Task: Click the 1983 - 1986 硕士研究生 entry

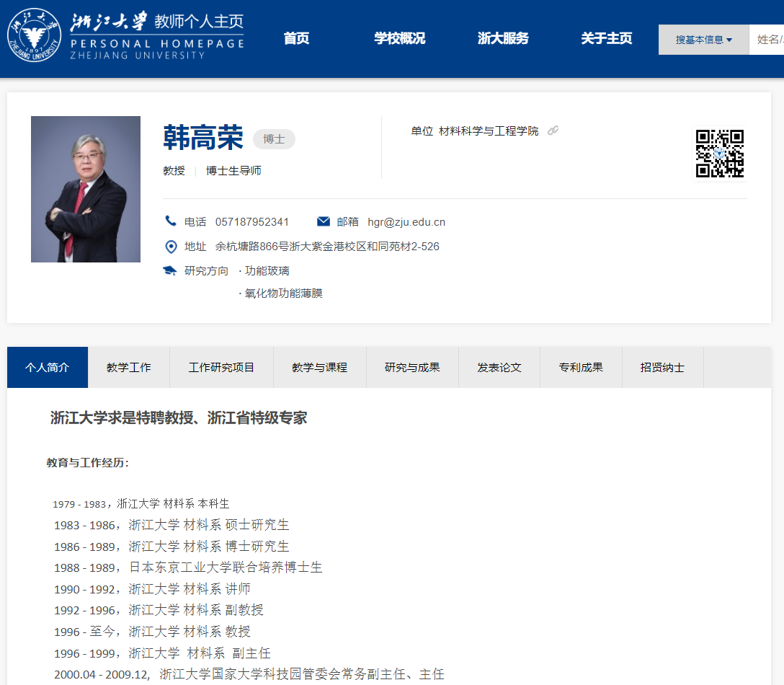Action: coord(171,525)
